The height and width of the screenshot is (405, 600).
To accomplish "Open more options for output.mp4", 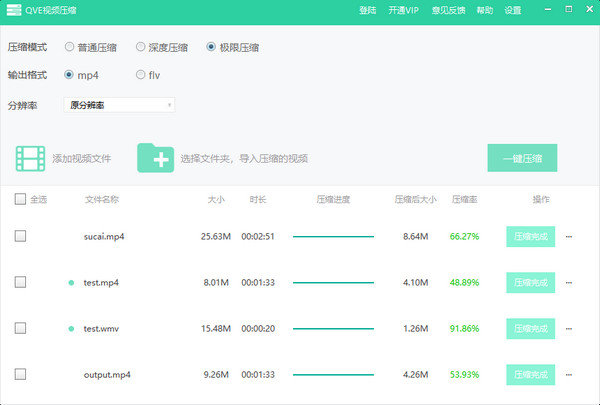I will pyautogui.click(x=569, y=375).
